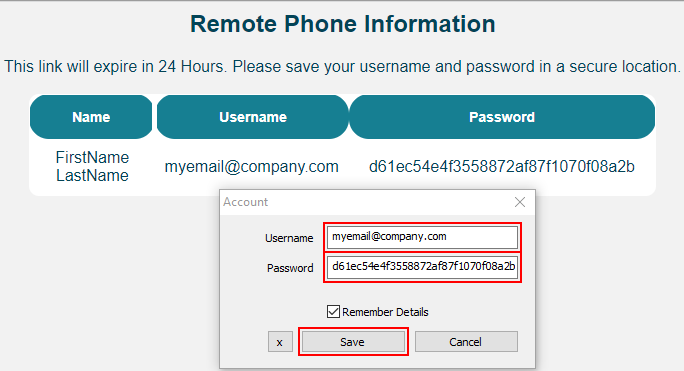Screen dimensions: 684x371
Task: Click the Cancel button
Action: (x=466, y=341)
